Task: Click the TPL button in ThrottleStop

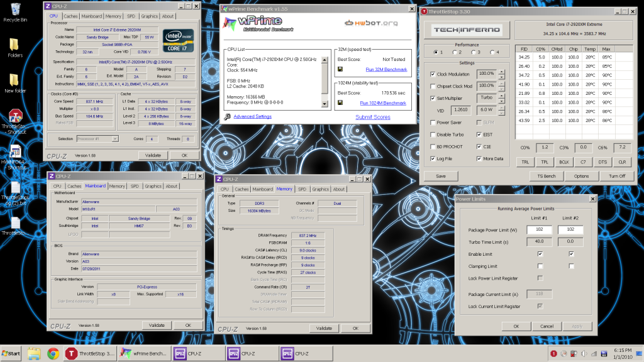Action: coord(545,162)
